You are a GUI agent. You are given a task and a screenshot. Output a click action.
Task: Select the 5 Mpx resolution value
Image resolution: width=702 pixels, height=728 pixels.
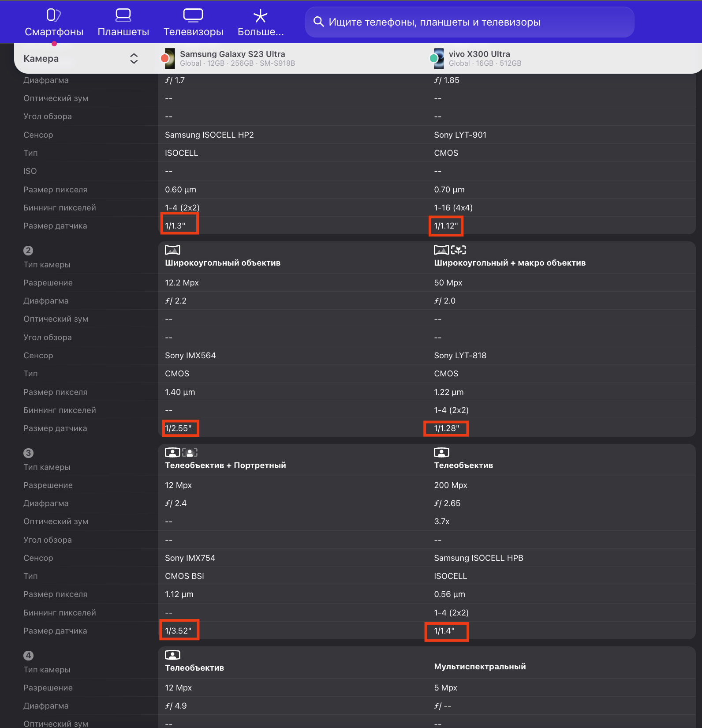(x=445, y=688)
